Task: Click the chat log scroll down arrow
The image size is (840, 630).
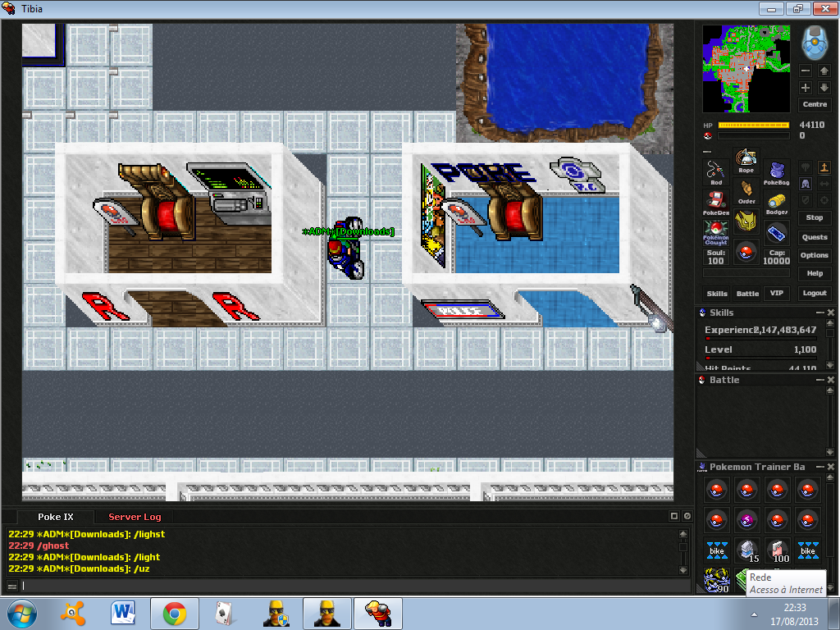Action: pos(683,571)
